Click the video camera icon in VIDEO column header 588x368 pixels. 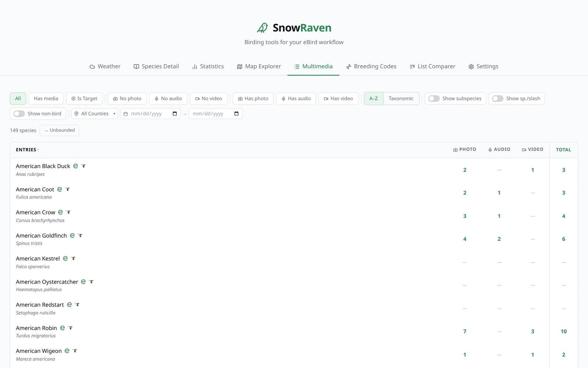(x=524, y=150)
